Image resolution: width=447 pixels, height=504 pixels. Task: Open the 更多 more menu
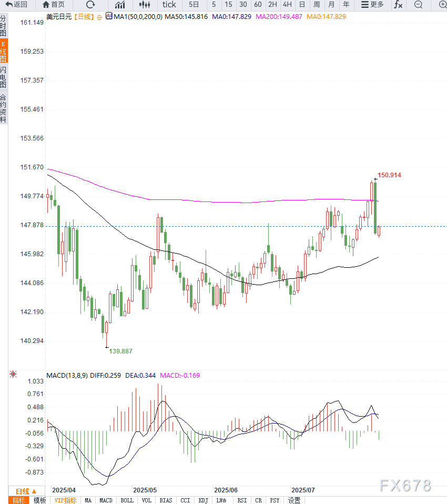click(372, 5)
